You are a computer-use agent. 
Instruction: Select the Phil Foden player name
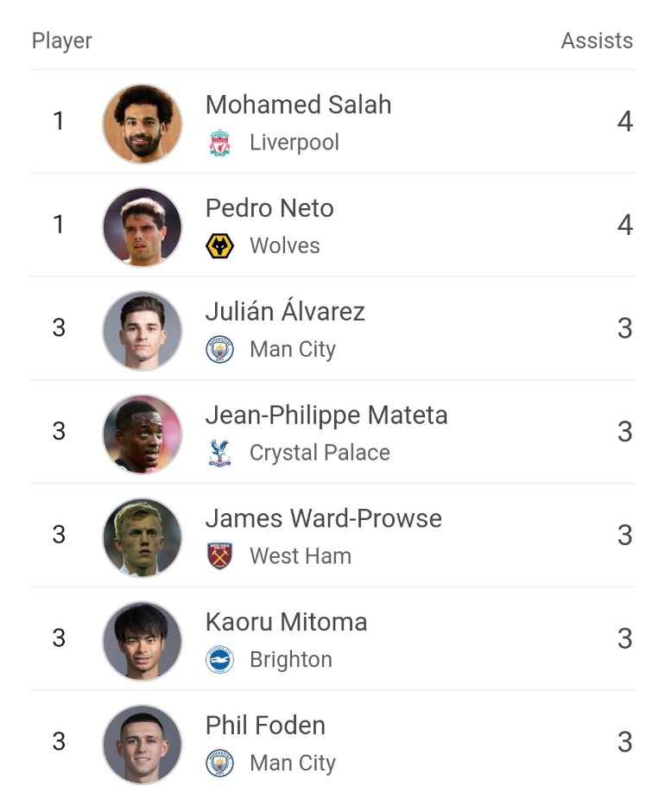click(x=265, y=726)
